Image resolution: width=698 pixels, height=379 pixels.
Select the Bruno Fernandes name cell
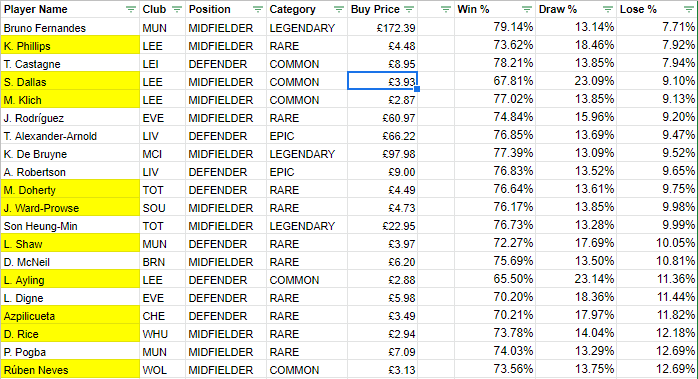click(x=70, y=28)
